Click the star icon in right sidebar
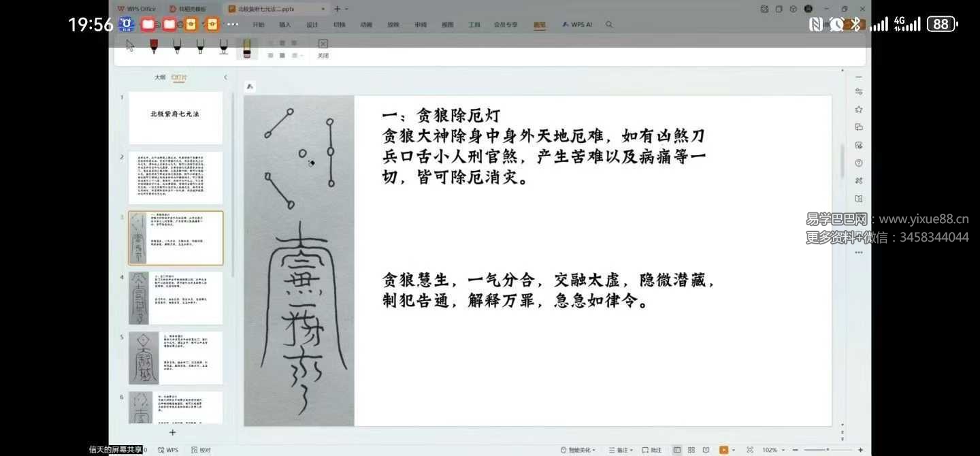Screen dimensions: 980x456 [859, 110]
